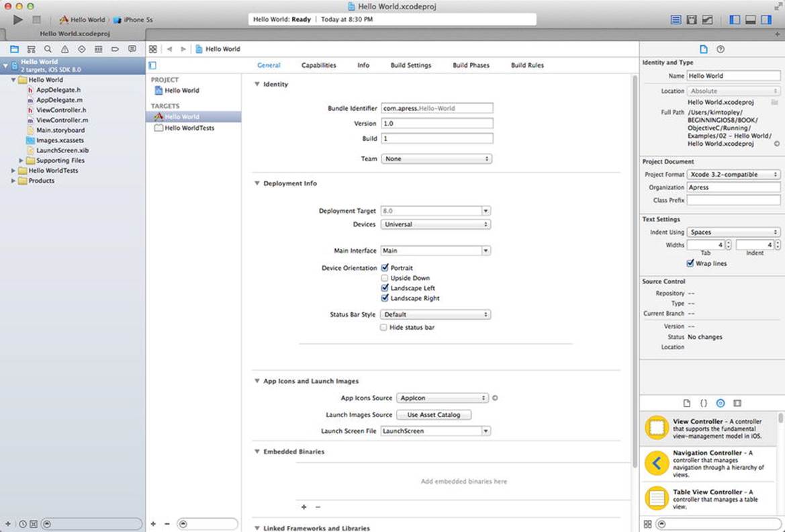Screen dimensions: 785x532
Task: Toggle Wrap lines checkbox
Action: (x=690, y=263)
